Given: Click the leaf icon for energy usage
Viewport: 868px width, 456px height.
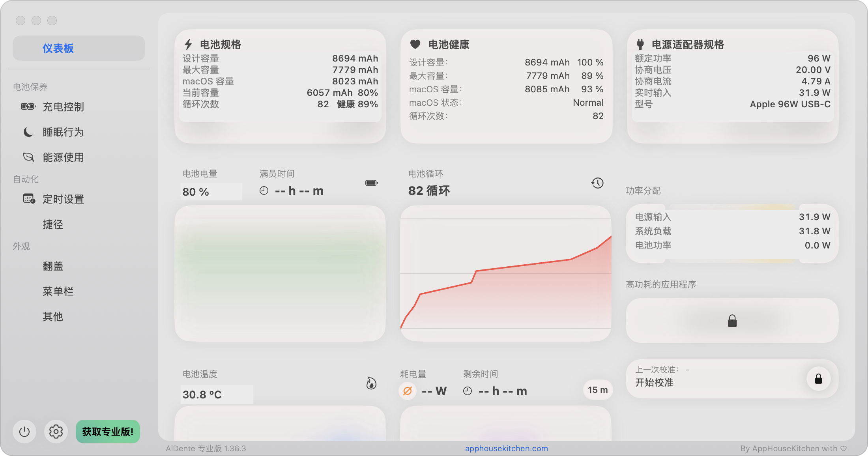Looking at the screenshot, I should [28, 157].
